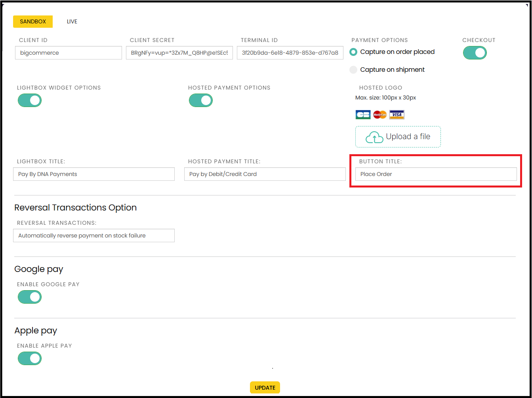The image size is (532, 398).
Task: Click the Upload a file button
Action: click(398, 136)
